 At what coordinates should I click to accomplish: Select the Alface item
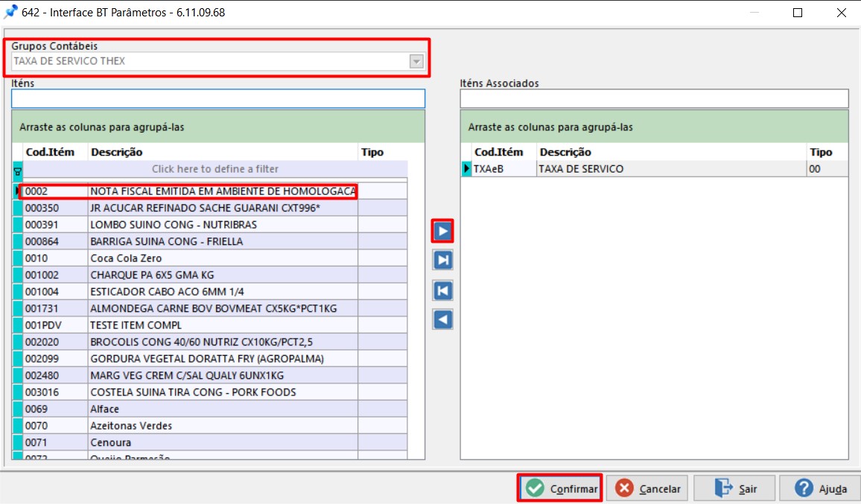215,409
